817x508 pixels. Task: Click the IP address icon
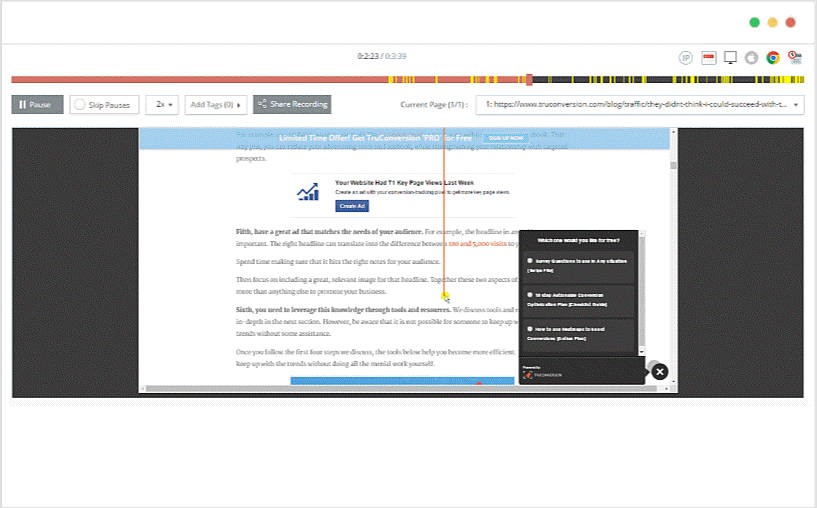686,57
